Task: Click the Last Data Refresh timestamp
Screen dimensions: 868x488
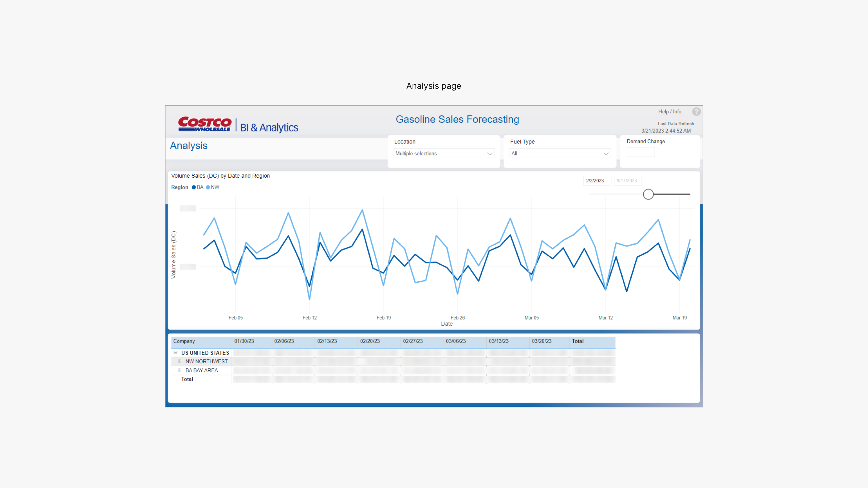Action: [x=666, y=131]
